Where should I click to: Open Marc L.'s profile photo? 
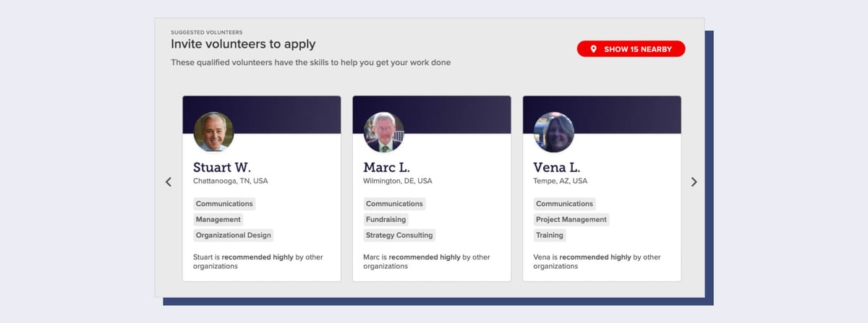[x=383, y=132]
